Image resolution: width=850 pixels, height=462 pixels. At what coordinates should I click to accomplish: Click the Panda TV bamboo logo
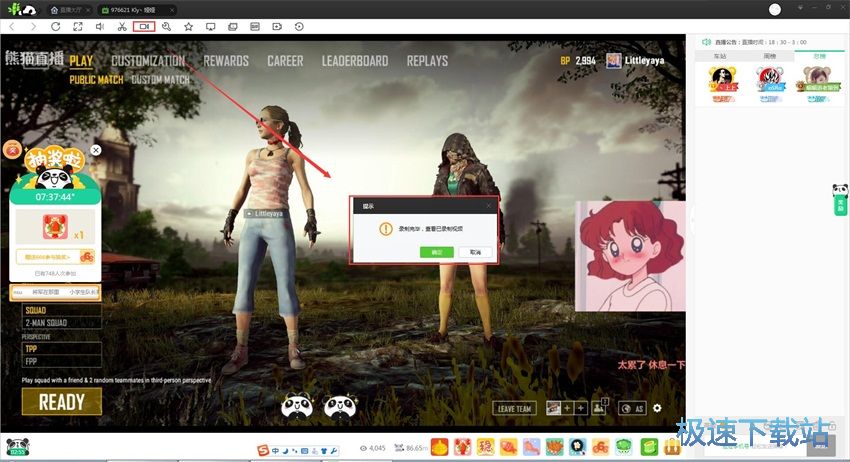pos(22,9)
